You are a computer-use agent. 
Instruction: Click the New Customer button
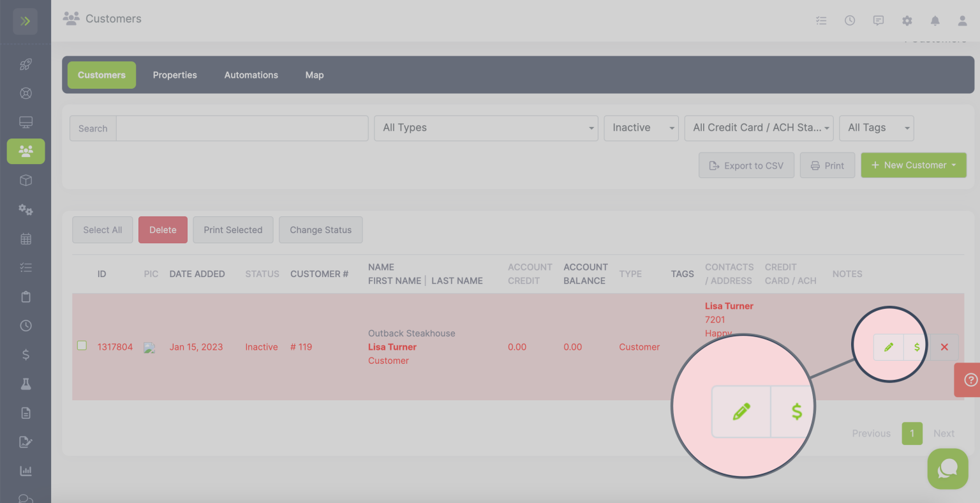[x=913, y=165]
